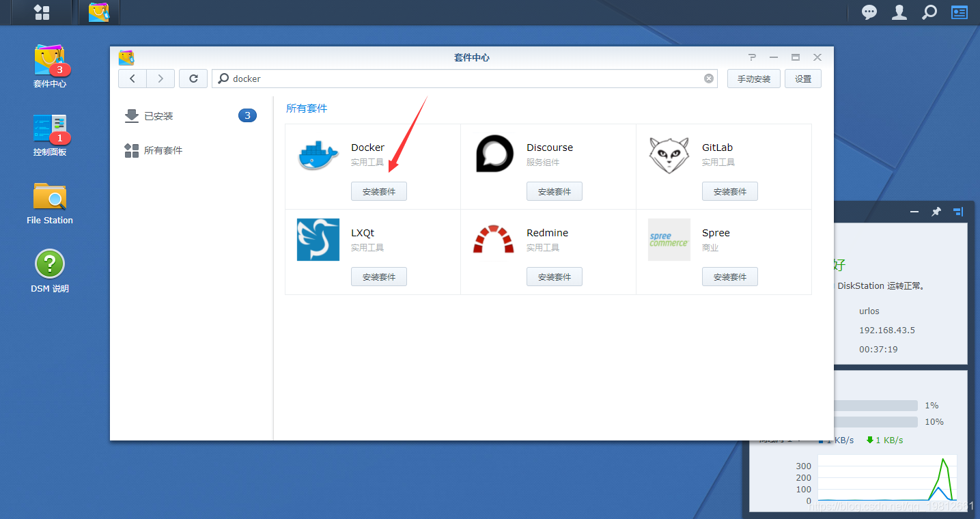Install the LXQt package
The image size is (980, 519).
click(379, 277)
